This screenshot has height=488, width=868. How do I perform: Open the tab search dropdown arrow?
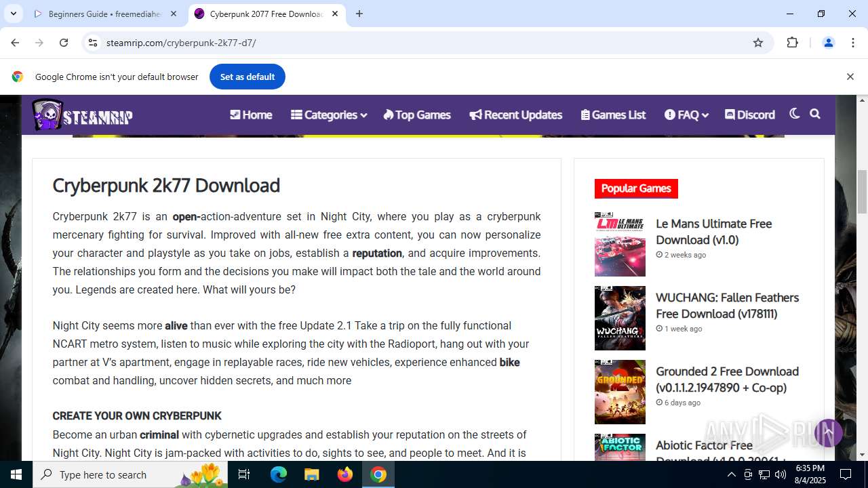[x=13, y=14]
